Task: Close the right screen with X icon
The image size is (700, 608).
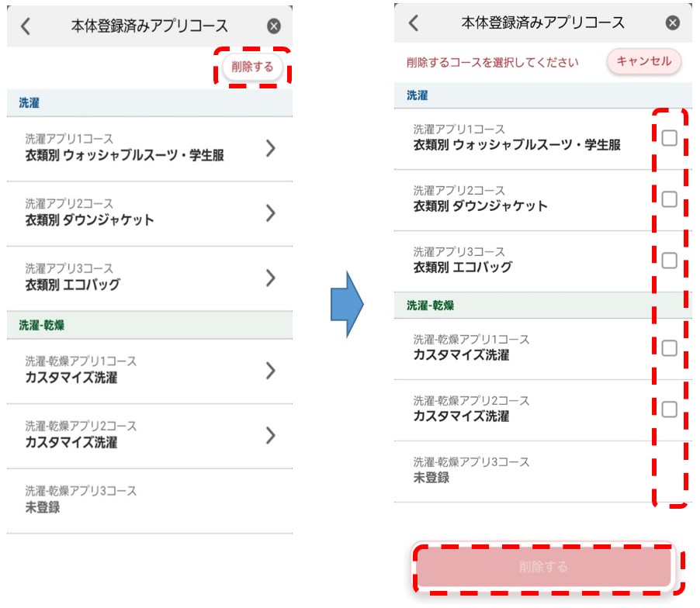Action: coord(672,22)
